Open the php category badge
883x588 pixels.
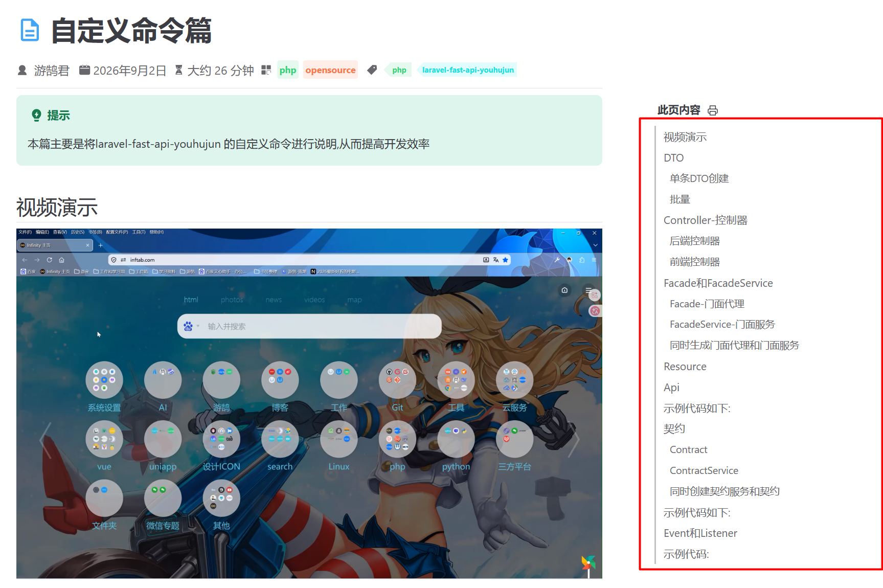click(288, 70)
